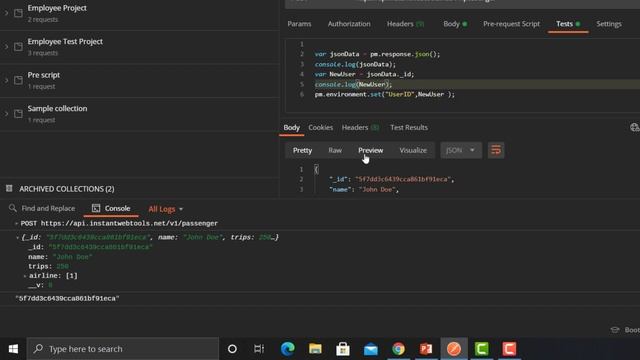Select Employee Project collection folder icon
The height and width of the screenshot is (360, 640).
pos(18,13)
